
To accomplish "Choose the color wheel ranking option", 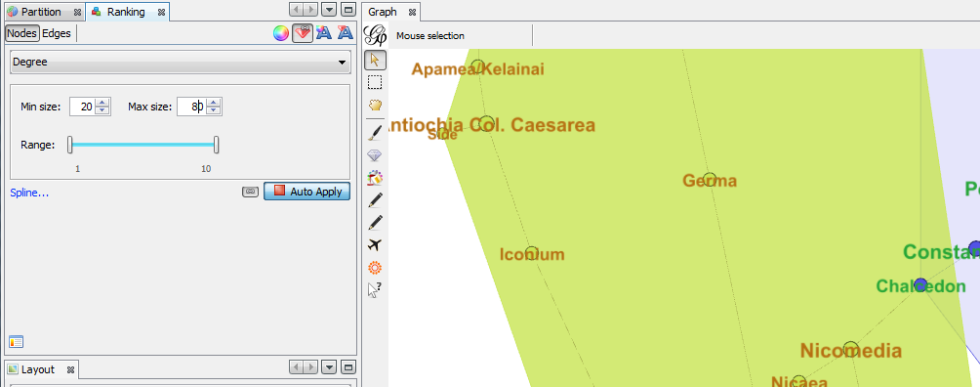I will (281, 33).
